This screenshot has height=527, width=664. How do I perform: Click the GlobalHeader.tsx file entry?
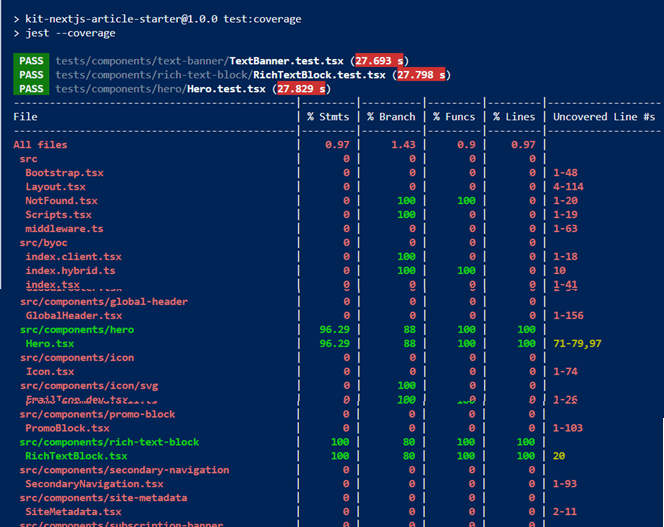[73, 316]
